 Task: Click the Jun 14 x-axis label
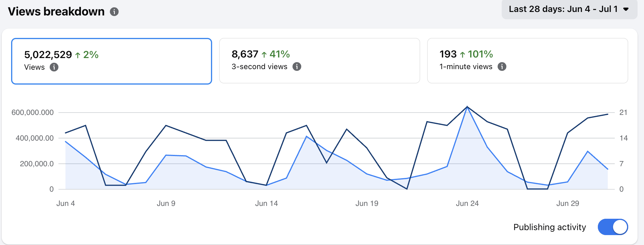coord(266,203)
